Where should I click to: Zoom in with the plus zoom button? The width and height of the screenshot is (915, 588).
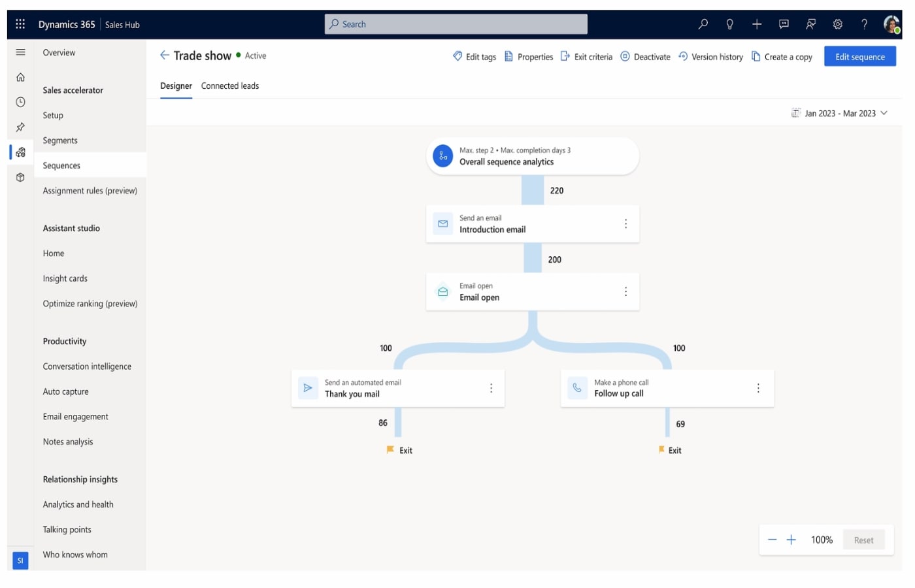791,540
